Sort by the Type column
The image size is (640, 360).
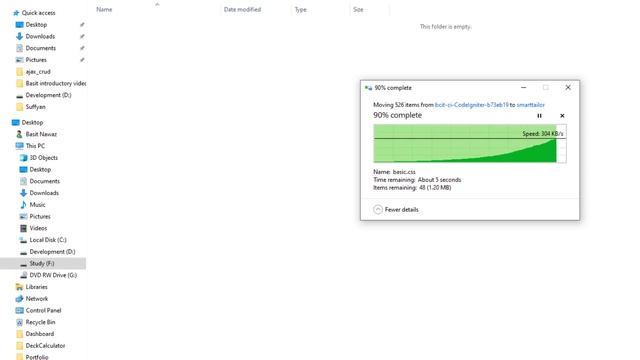[x=301, y=10]
